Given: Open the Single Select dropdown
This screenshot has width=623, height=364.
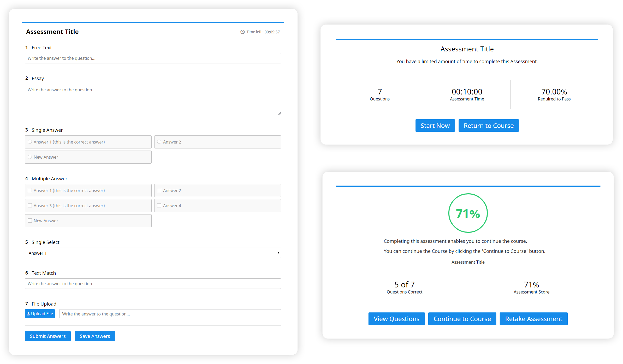Looking at the screenshot, I should coord(153,253).
